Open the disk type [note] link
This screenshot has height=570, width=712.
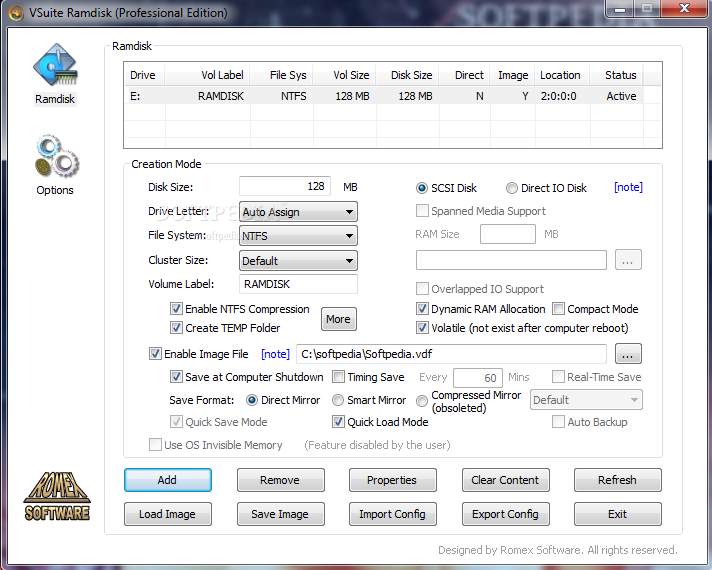coord(628,187)
